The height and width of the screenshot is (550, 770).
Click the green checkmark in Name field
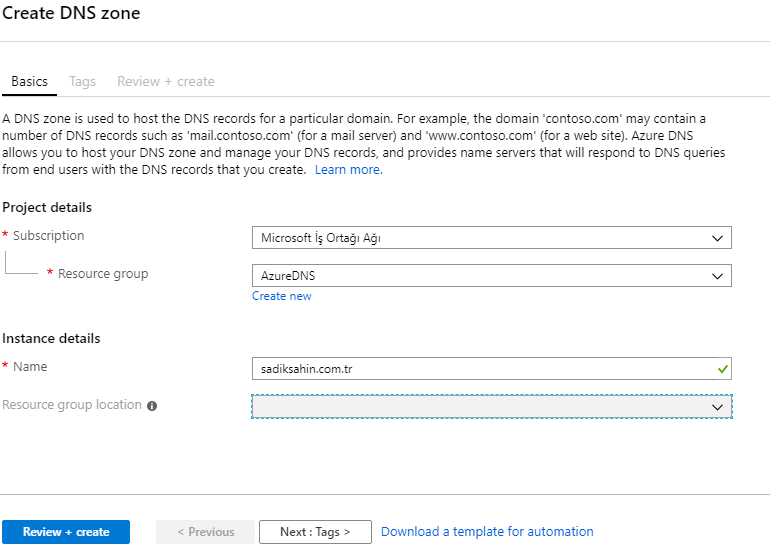[722, 369]
